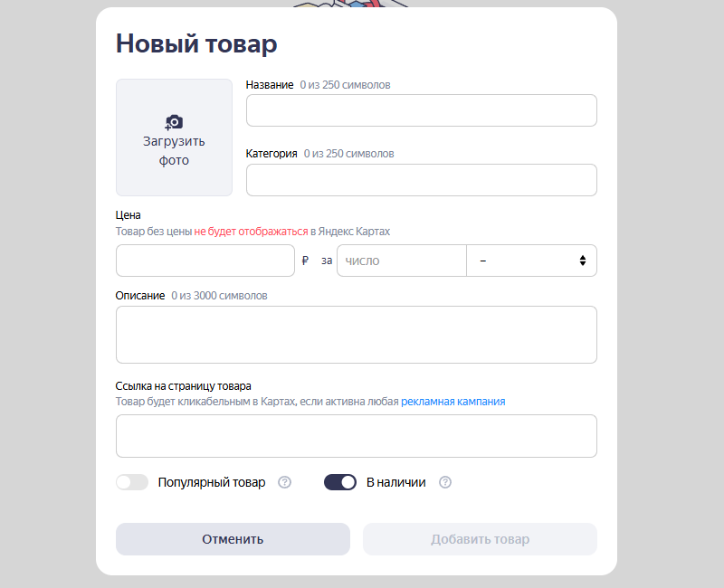Image resolution: width=724 pixels, height=588 pixels.
Task: Click the Описание text area
Action: (x=356, y=333)
